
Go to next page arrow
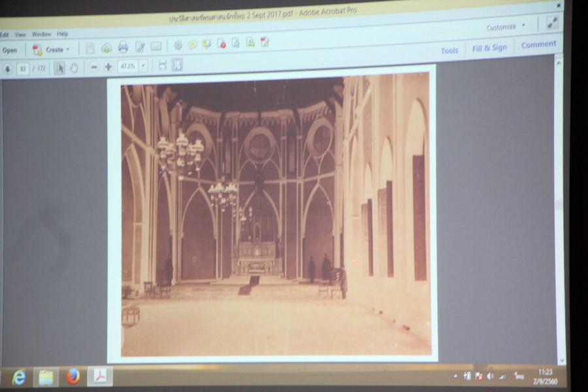pos(7,69)
